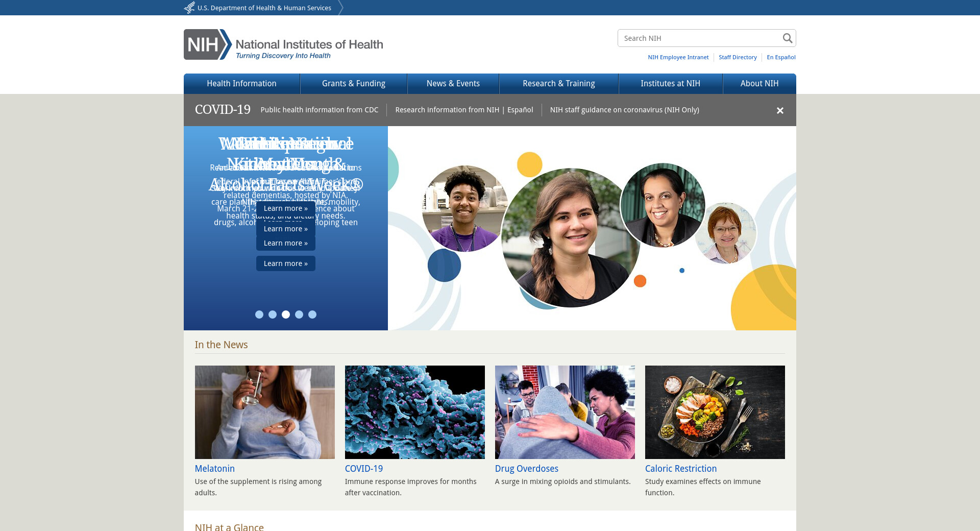The width and height of the screenshot is (980, 531).
Task: Select the third (active) carousel slide dot
Action: (286, 315)
